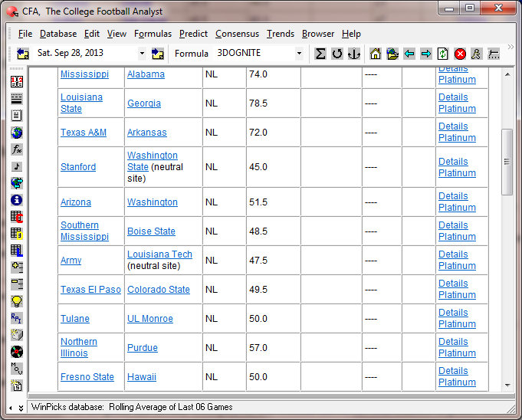Click the Hawaii team link
This screenshot has height=420, width=522.
coord(142,377)
